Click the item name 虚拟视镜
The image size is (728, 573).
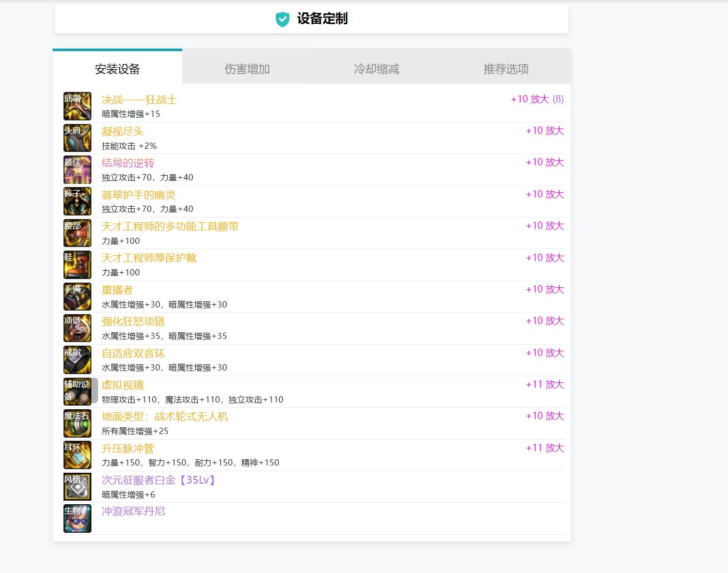tap(122, 385)
